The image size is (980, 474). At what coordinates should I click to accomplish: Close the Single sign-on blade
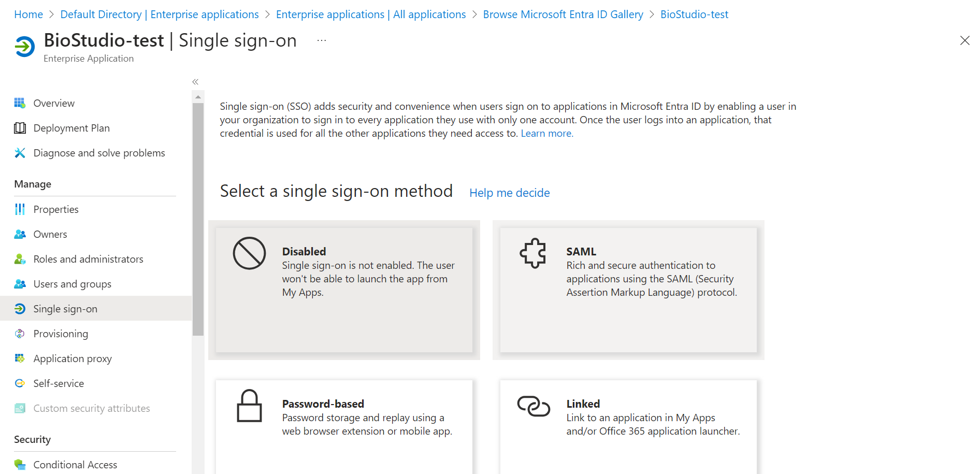964,40
